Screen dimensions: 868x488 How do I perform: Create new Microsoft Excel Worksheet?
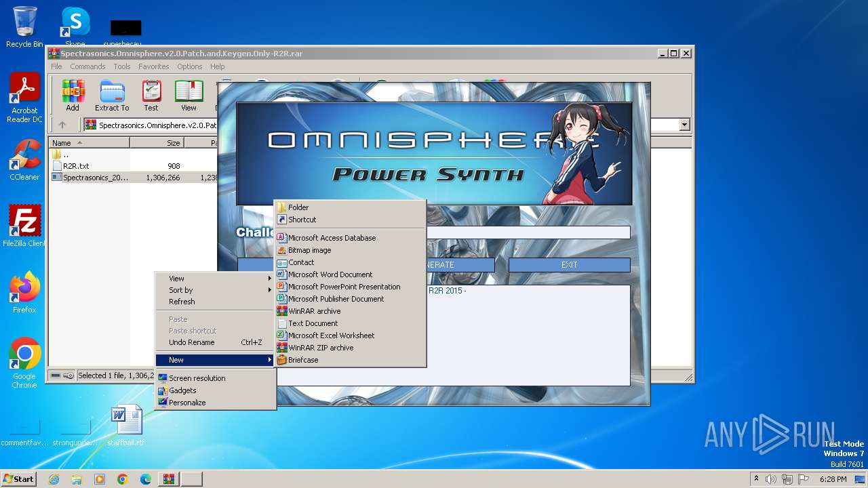pos(350,335)
